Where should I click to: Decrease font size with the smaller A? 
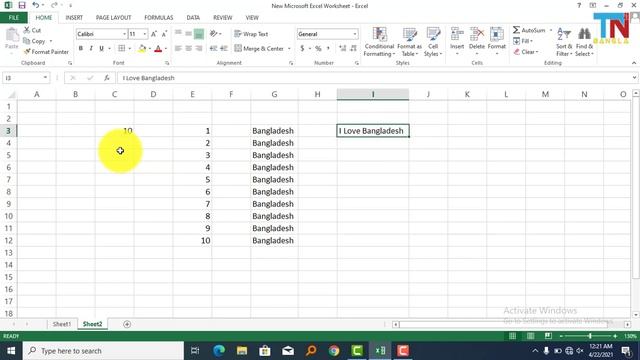coord(164,34)
